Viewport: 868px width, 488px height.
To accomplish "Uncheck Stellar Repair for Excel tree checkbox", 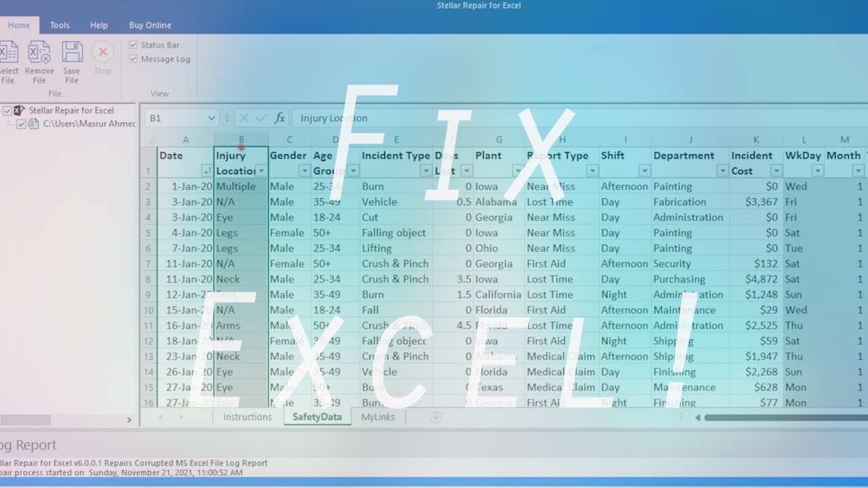I will pyautogui.click(x=7, y=110).
